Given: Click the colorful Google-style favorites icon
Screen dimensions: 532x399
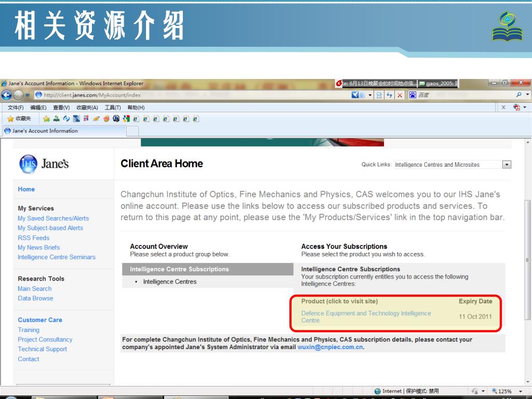Looking at the screenshot, I should click(x=126, y=118).
